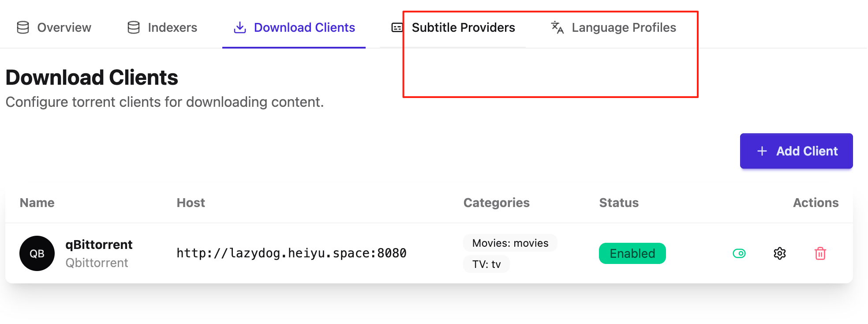
Task: Click the Add Client button
Action: (797, 151)
